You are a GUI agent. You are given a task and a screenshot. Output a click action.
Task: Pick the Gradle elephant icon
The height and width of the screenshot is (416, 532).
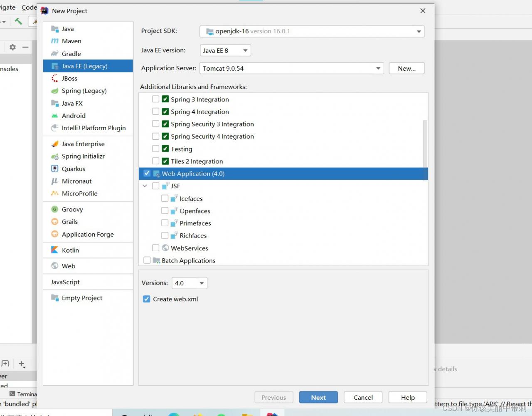pos(54,54)
